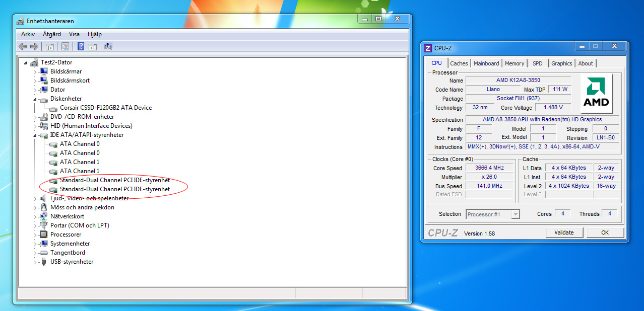The height and width of the screenshot is (311, 644).
Task: Click the Validate button
Action: click(564, 232)
